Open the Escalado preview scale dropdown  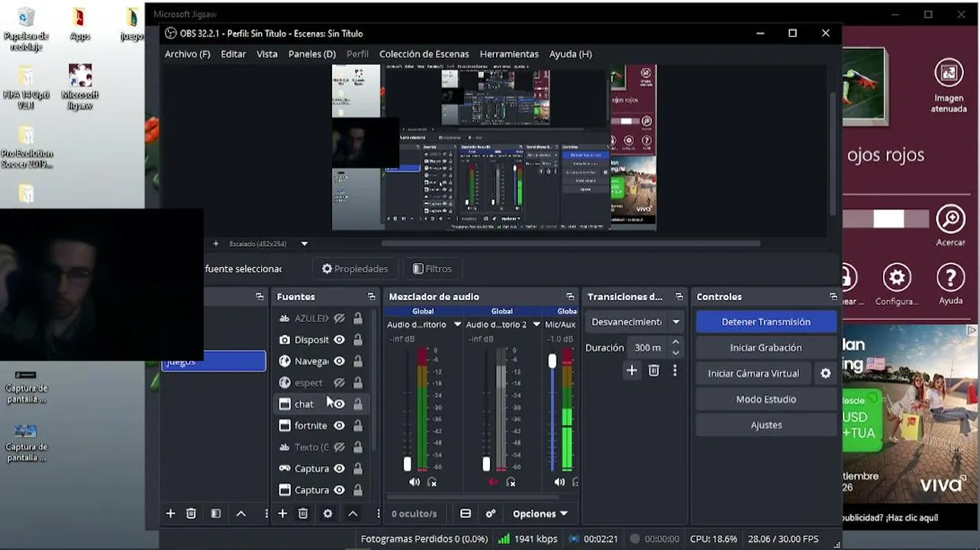[x=304, y=244]
